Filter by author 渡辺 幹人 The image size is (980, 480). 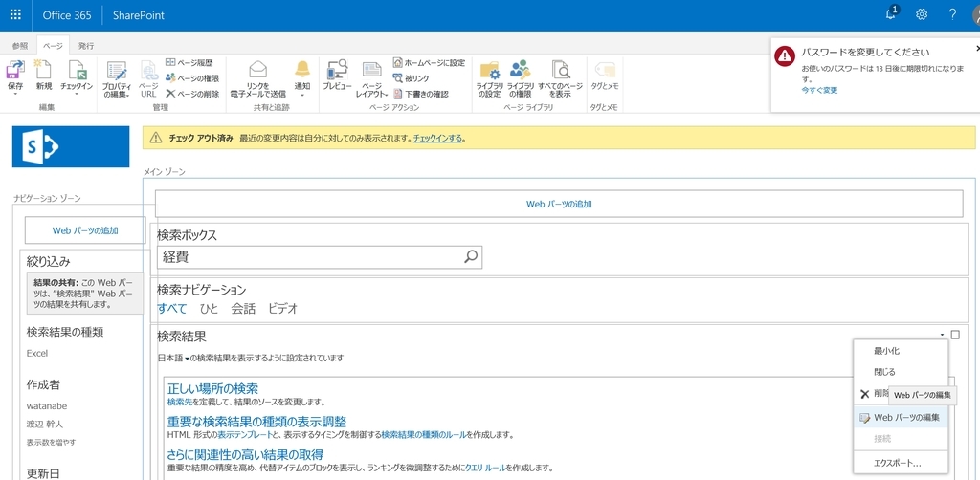click(45, 424)
